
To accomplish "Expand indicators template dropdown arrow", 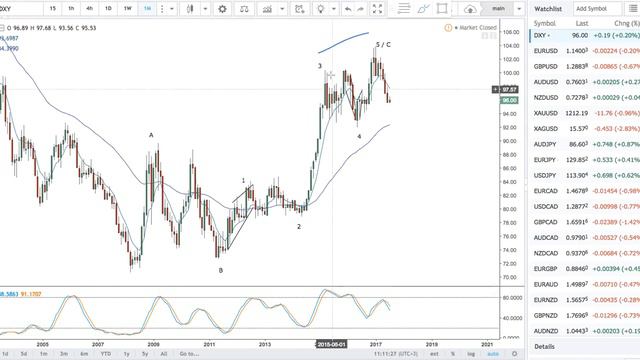I will (282, 9).
